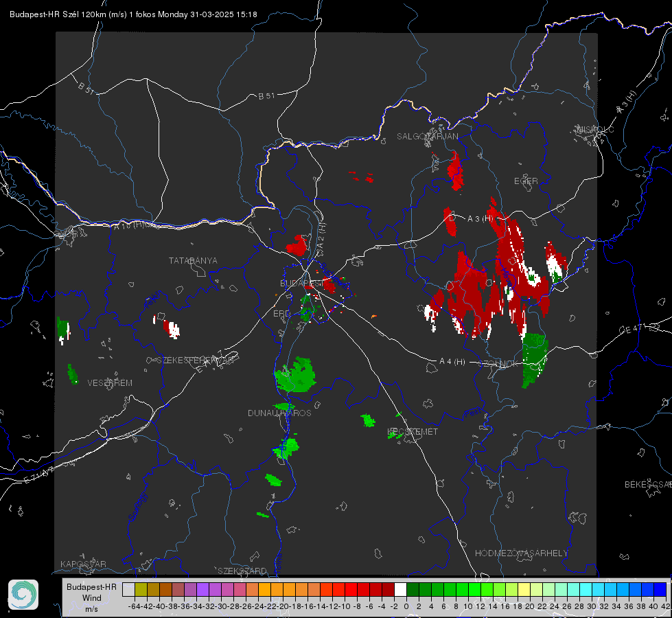Click the 'A 4 (H)' road label
The image size is (672, 618).
(x=452, y=362)
